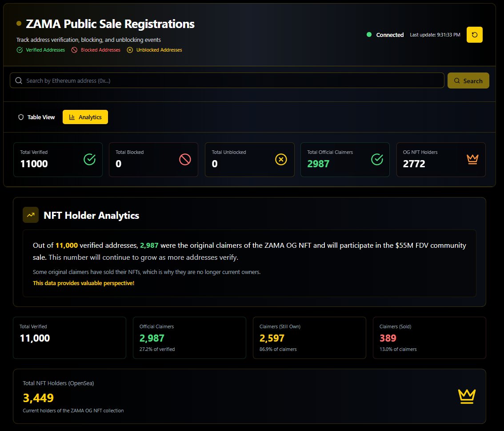
Task: Click the 3,449 Total NFT Holders value
Action: click(38, 398)
